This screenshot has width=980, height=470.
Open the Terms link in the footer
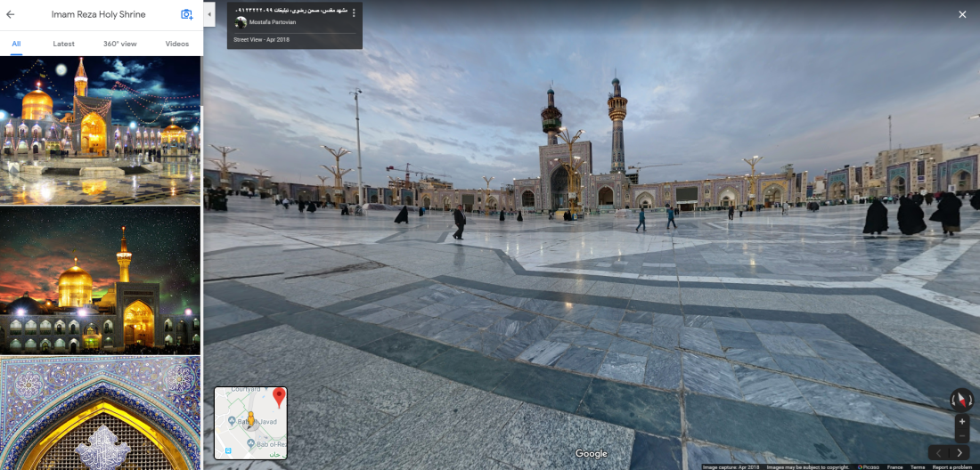(918, 466)
